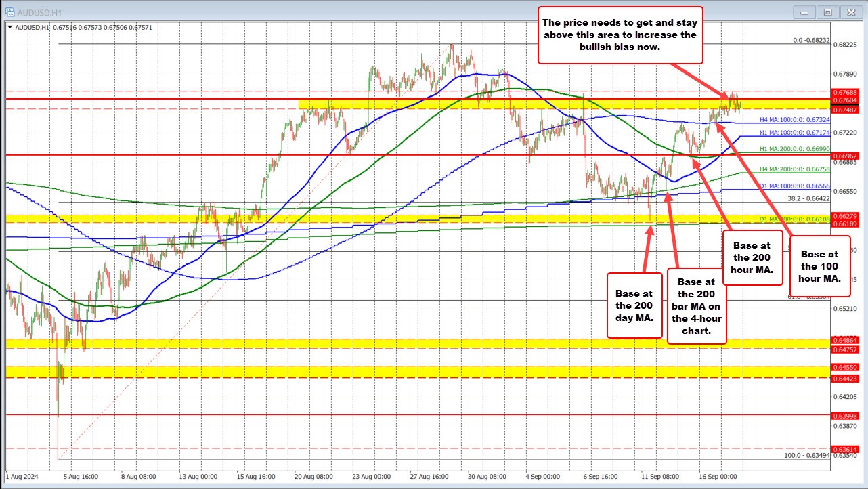This screenshot has height=489, width=868.
Task: Click the 'Base at the 100 hour MA' callout
Action: point(820,267)
